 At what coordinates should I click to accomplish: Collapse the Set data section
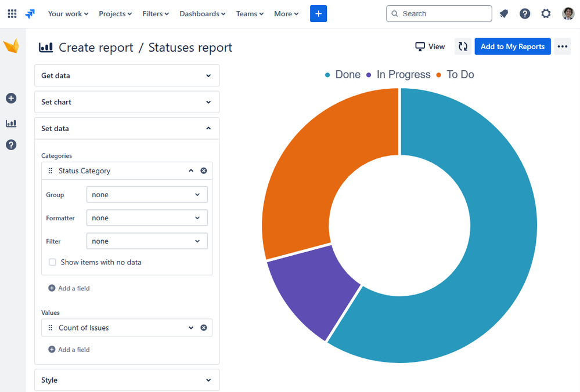pos(127,129)
